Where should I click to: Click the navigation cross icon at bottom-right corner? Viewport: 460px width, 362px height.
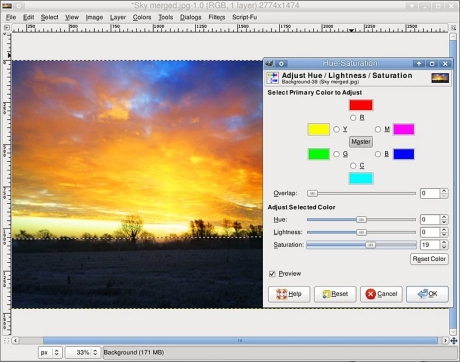[x=453, y=340]
